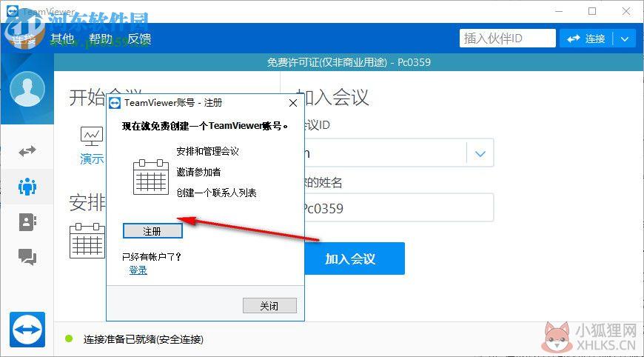The image size is (644, 357).
Task: Click the 插入伙伴ID input field
Action: [x=507, y=39]
